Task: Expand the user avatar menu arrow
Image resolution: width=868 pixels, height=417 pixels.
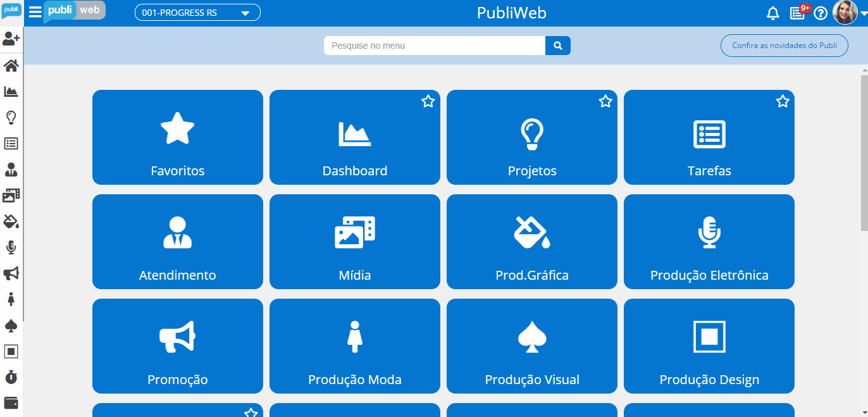Action: [x=863, y=13]
